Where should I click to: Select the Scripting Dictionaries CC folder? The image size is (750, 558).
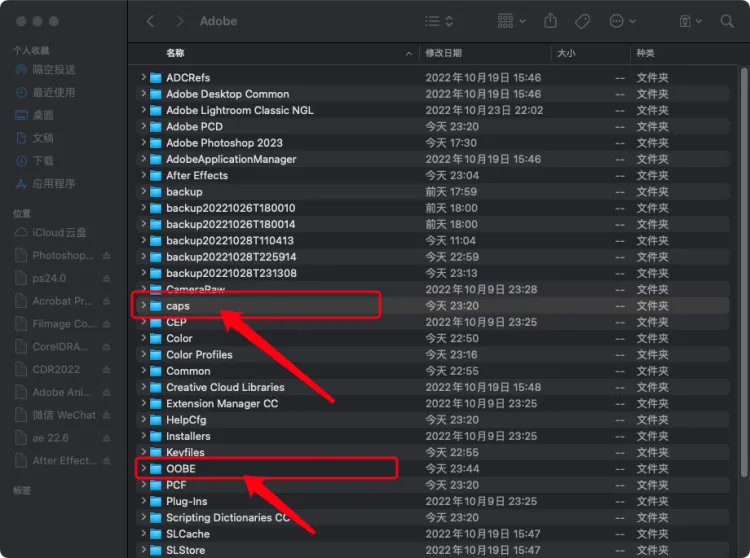228,517
